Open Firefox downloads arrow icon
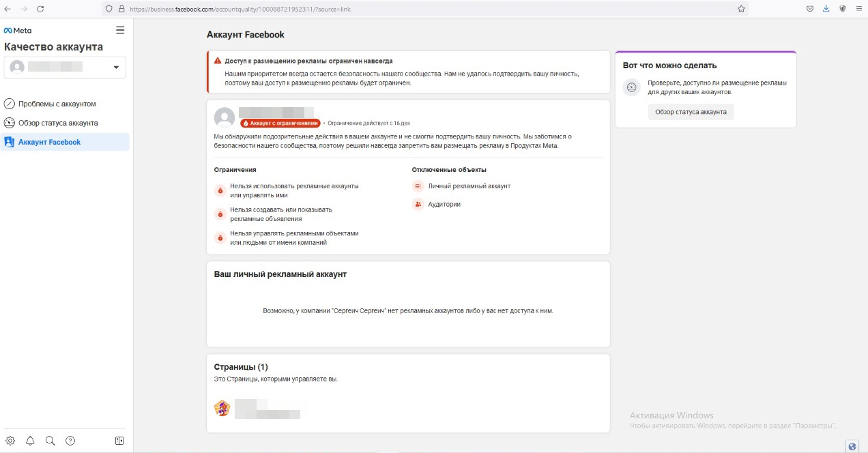Image resolution: width=868 pixels, height=453 pixels. 826,9
